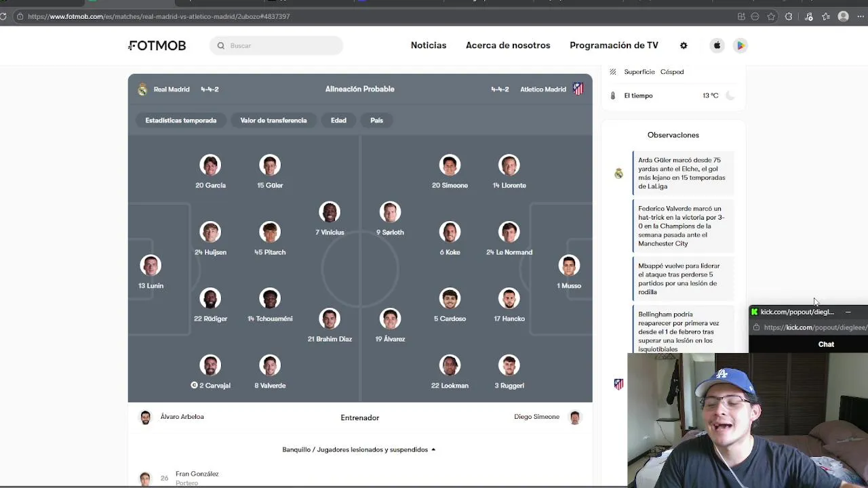The image size is (868, 488).
Task: Select Lunin's player photo
Action: (x=151, y=266)
